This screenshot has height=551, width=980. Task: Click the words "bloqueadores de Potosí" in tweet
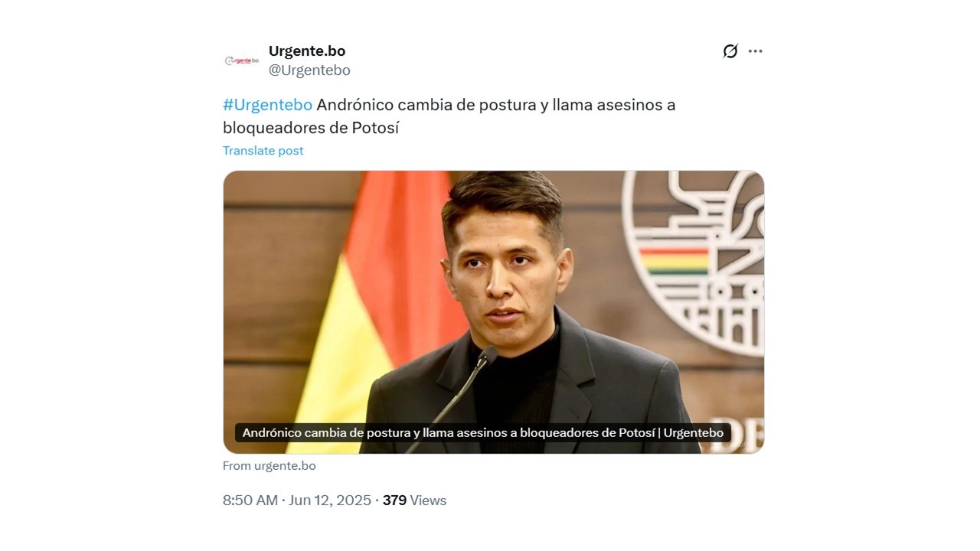pos(311,128)
